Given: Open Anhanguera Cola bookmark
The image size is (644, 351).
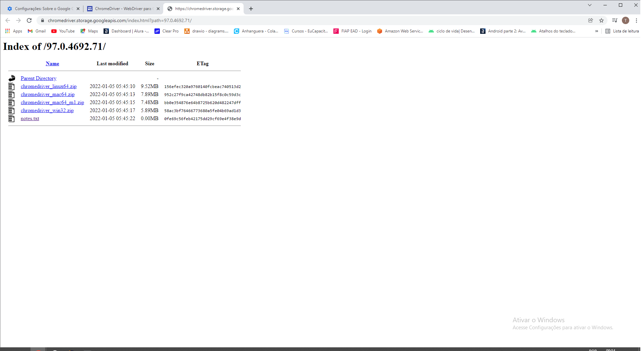Looking at the screenshot, I should coord(256,31).
